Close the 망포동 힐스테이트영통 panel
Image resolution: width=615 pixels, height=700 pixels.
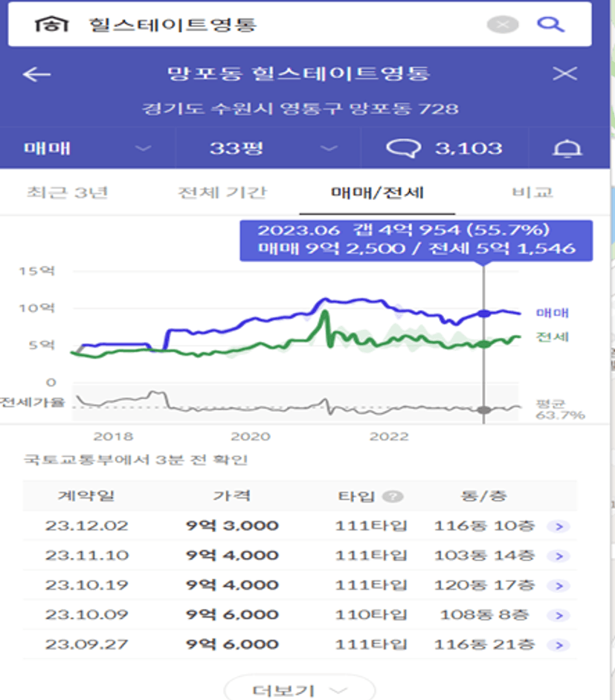tap(565, 74)
